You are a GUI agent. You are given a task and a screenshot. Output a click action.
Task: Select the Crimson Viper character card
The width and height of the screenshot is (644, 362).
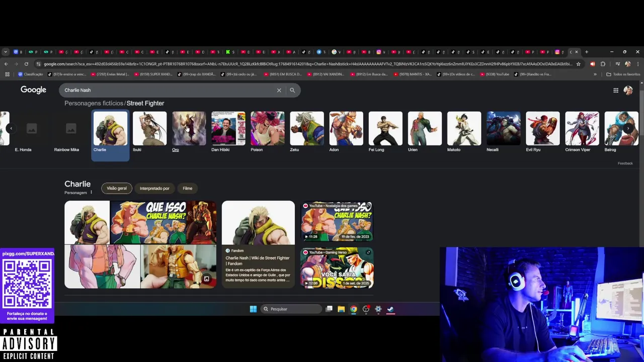tap(581, 132)
